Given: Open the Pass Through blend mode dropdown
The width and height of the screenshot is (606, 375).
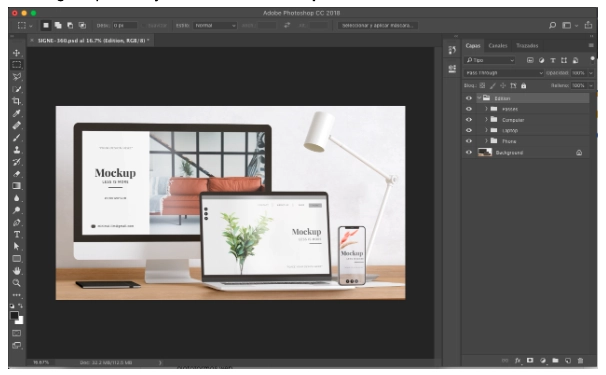Looking at the screenshot, I should tap(504, 73).
